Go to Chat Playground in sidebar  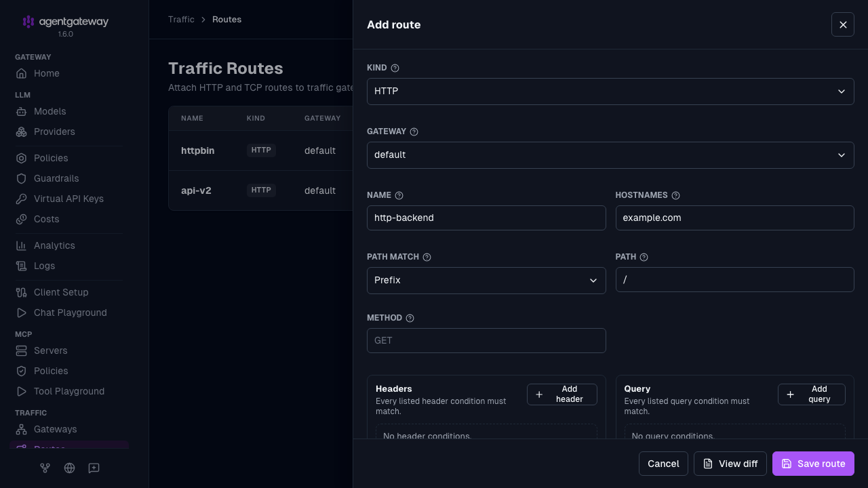click(x=68, y=312)
